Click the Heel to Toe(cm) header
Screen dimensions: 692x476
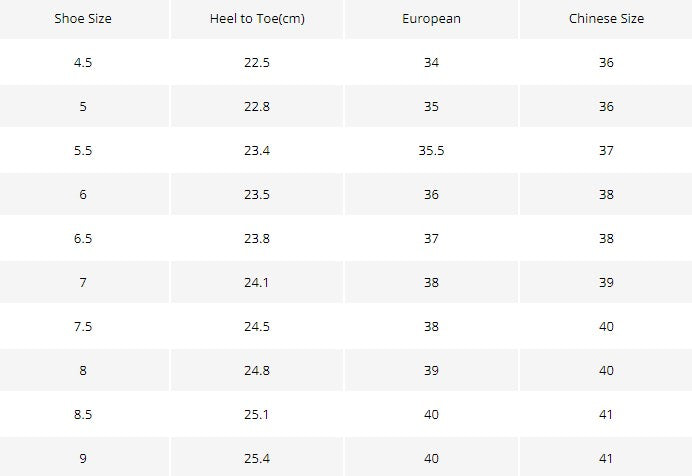point(257,19)
